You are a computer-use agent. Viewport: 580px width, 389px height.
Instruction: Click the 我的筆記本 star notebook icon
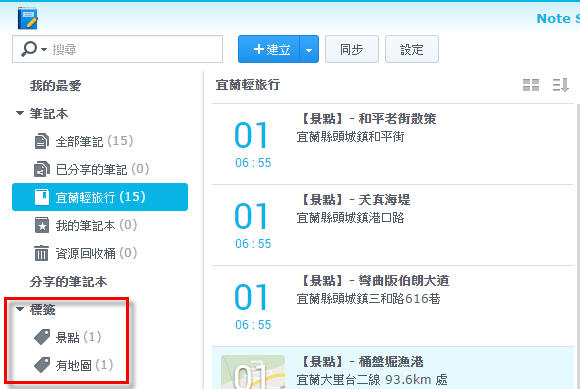(42, 225)
